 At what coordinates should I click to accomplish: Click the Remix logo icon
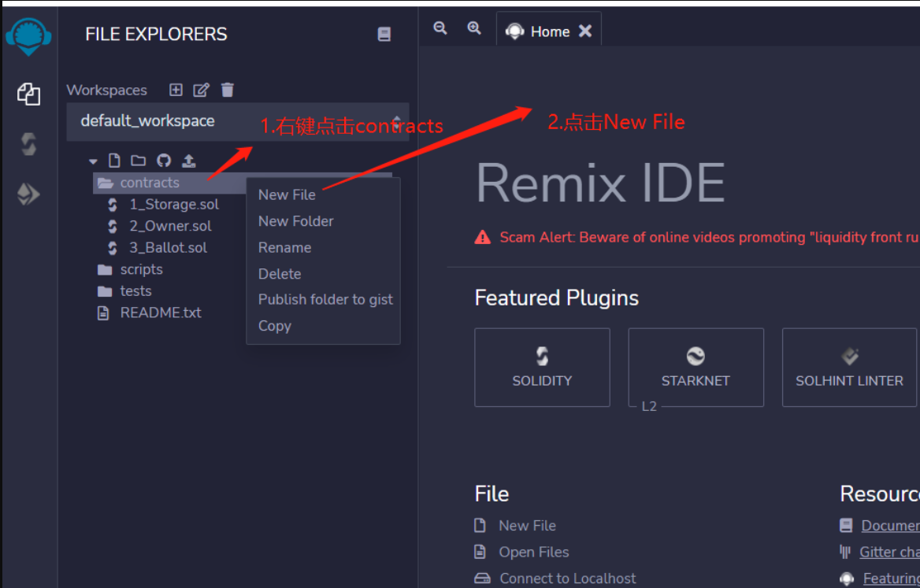tap(28, 36)
